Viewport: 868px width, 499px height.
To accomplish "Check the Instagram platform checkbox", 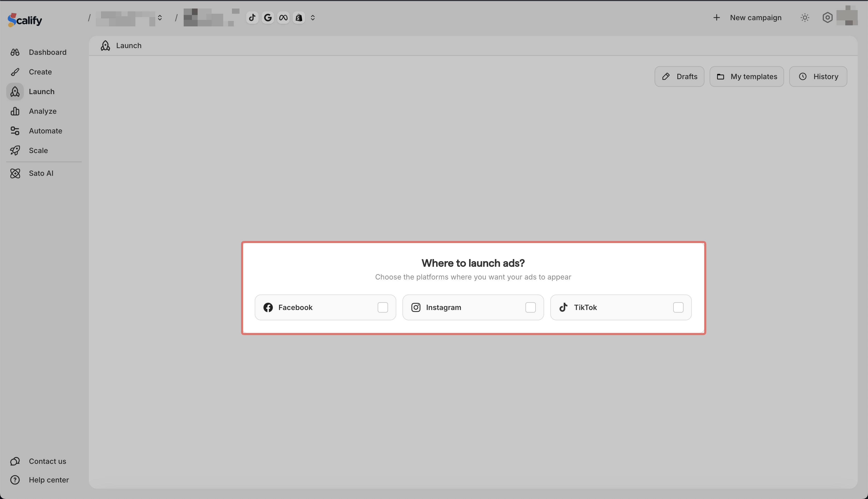I will click(x=530, y=307).
